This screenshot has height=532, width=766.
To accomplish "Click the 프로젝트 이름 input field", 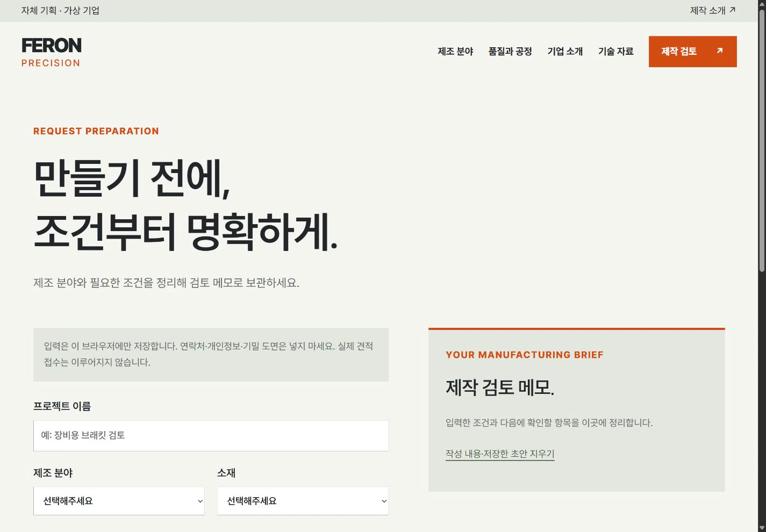I will (211, 436).
